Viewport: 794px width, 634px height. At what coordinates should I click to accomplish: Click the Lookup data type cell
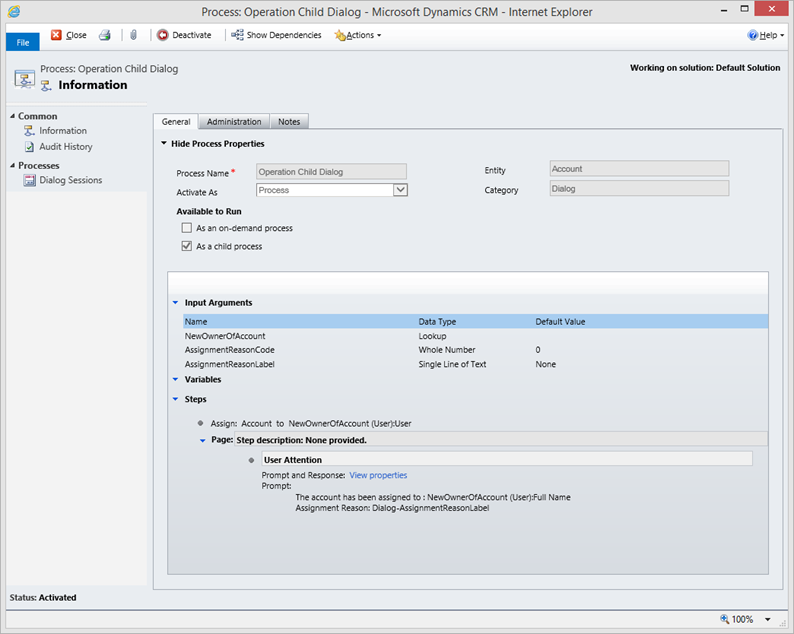[x=432, y=336]
